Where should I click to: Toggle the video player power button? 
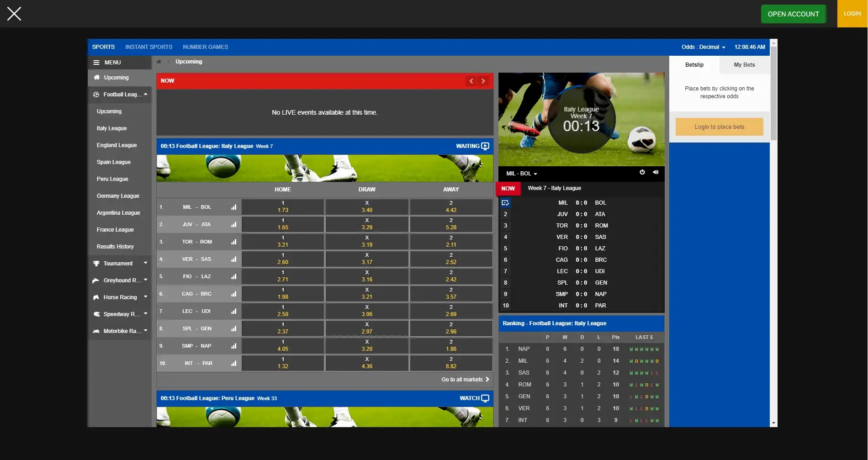click(x=642, y=172)
